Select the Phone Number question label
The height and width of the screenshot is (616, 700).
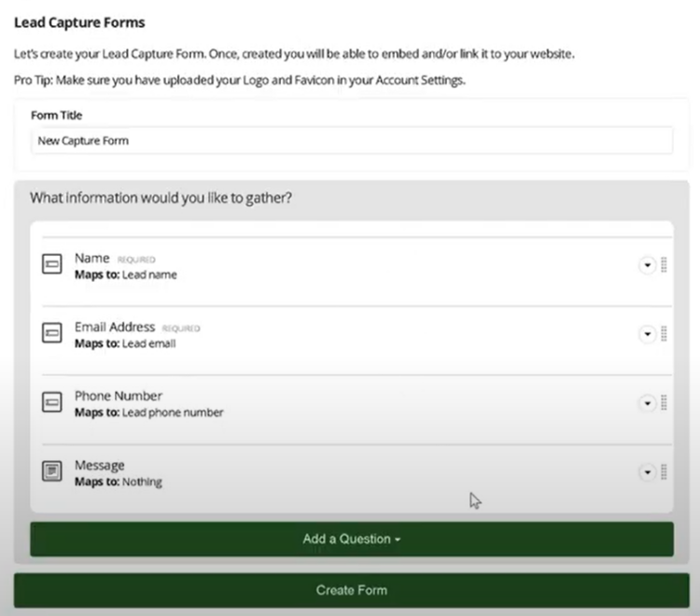click(119, 396)
